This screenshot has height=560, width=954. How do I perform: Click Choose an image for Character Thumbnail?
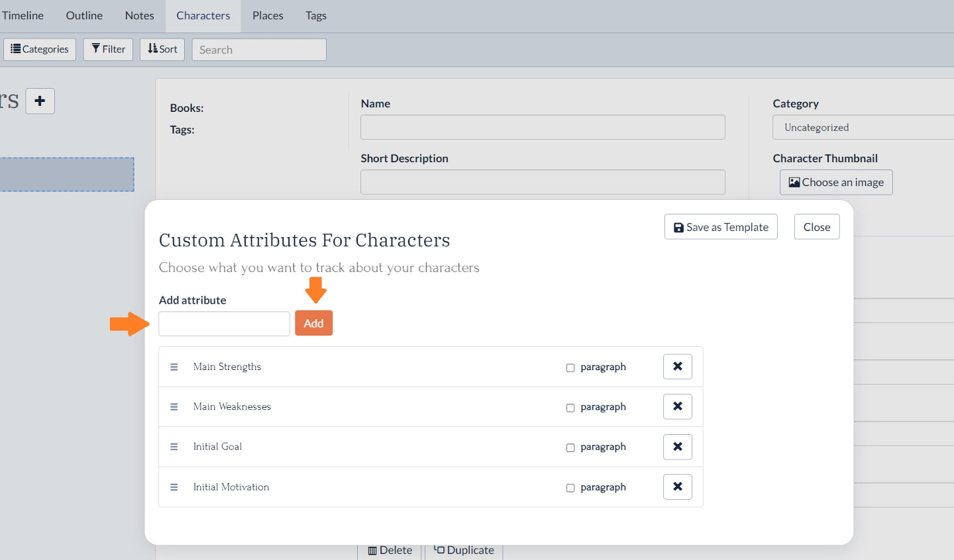[835, 182]
